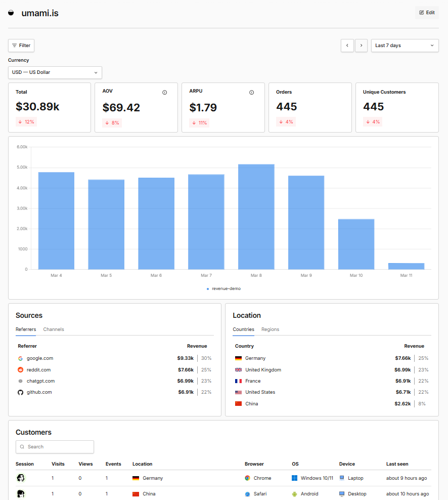Expand the Currency USD dropdown
Viewport: 448px width, 500px height.
55,72
